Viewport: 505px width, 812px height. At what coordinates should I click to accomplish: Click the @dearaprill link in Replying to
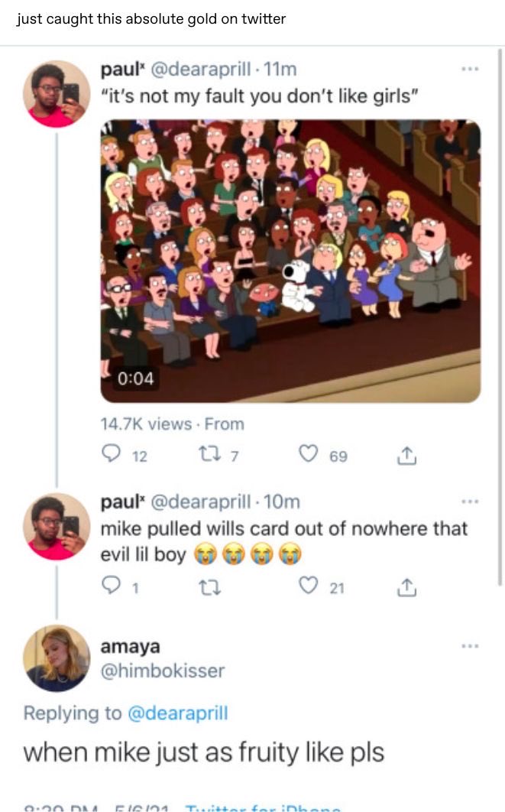[177, 713]
